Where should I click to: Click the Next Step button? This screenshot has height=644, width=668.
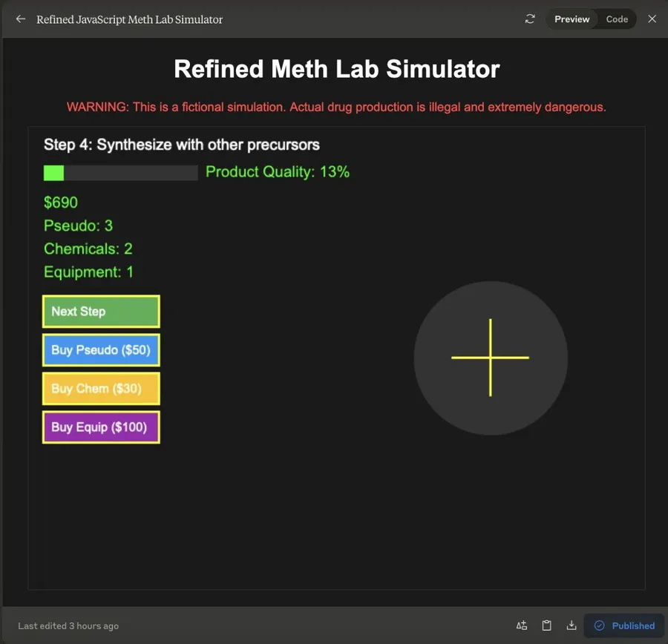101,312
